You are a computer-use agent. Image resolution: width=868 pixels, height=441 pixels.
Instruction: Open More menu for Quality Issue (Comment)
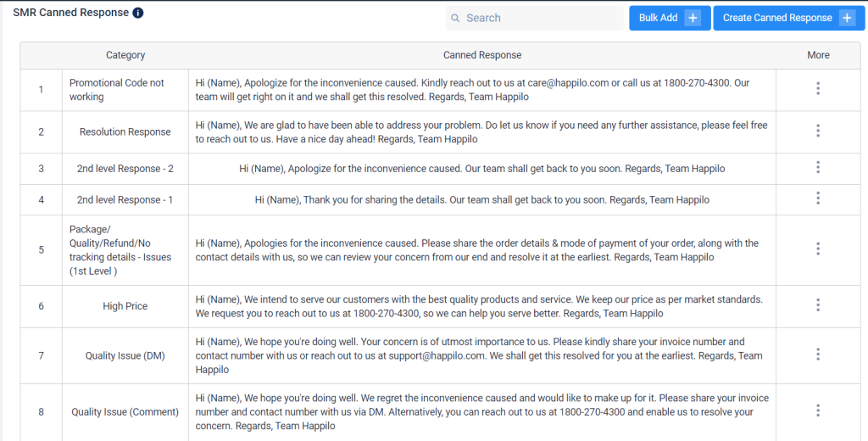point(818,410)
